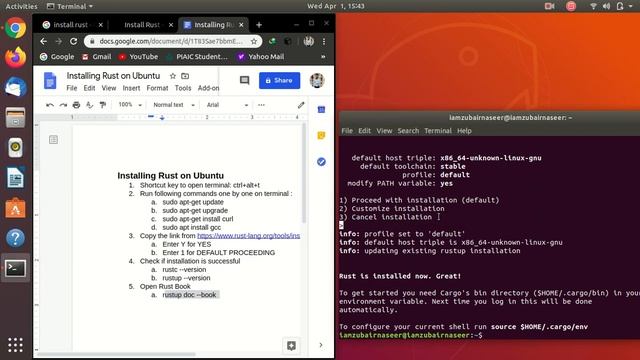Click the address bar URL field

(171, 41)
